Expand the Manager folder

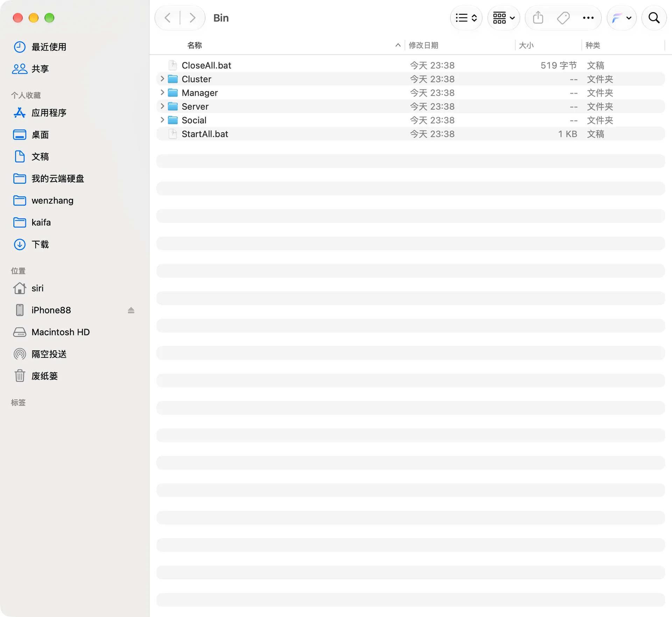point(162,92)
